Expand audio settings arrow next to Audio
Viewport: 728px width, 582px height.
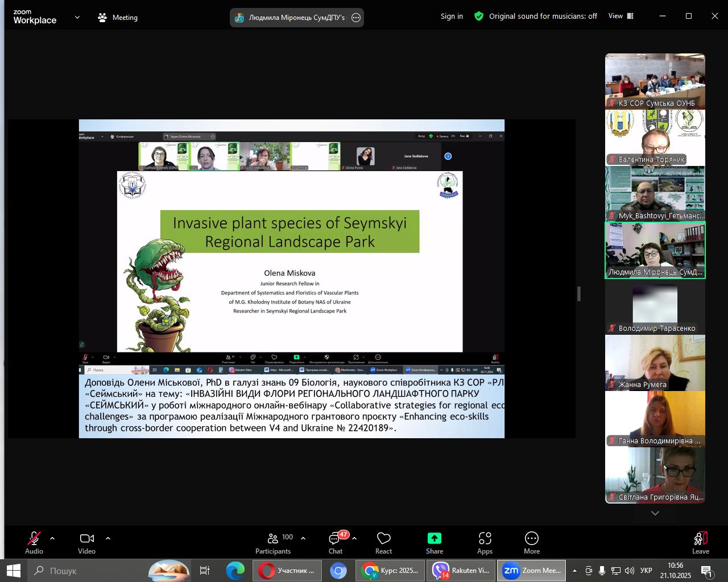pos(52,538)
